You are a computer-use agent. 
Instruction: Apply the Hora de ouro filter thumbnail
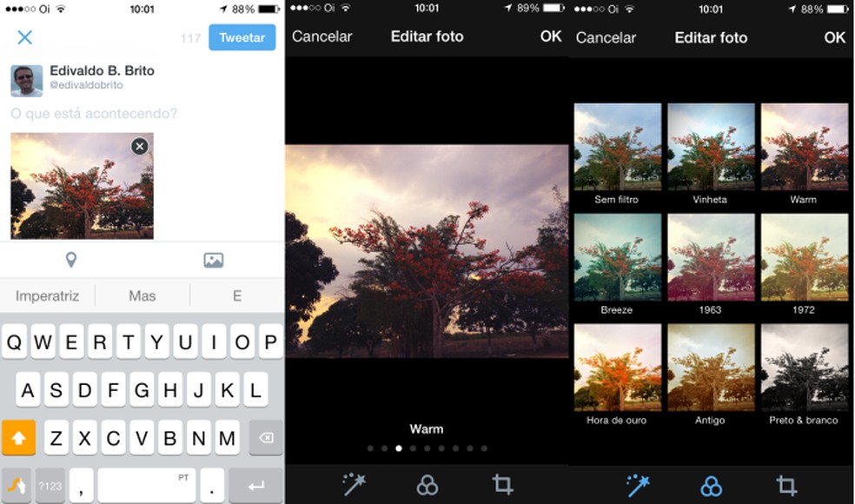point(617,365)
